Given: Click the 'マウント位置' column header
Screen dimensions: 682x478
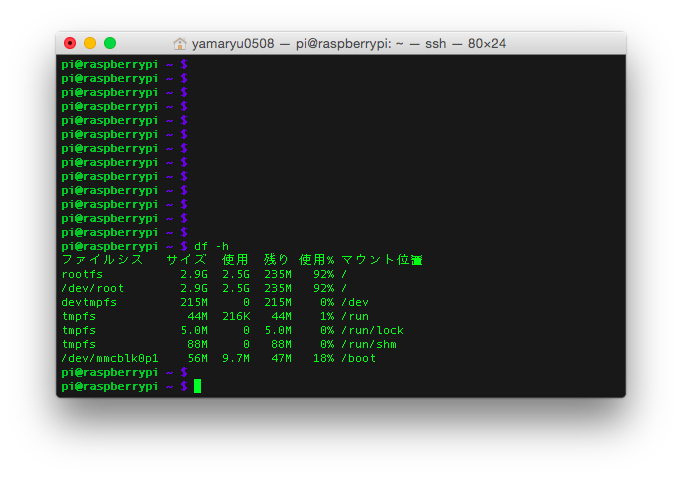Looking at the screenshot, I should point(382,260).
